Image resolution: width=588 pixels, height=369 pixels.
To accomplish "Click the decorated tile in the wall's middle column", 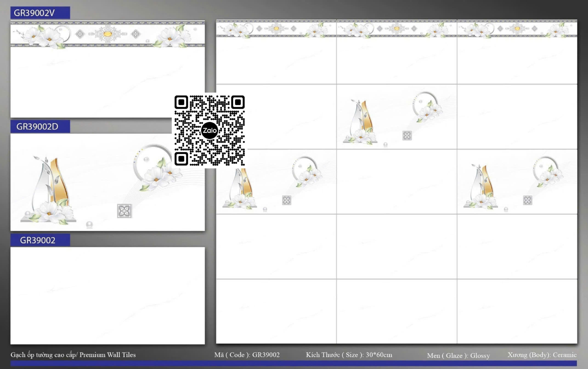I will pos(396,117).
